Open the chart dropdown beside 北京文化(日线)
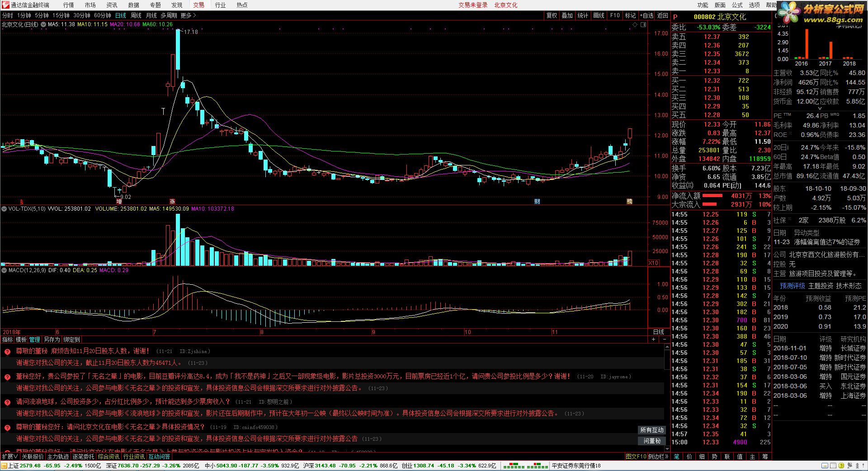868x471 pixels. click(43, 24)
